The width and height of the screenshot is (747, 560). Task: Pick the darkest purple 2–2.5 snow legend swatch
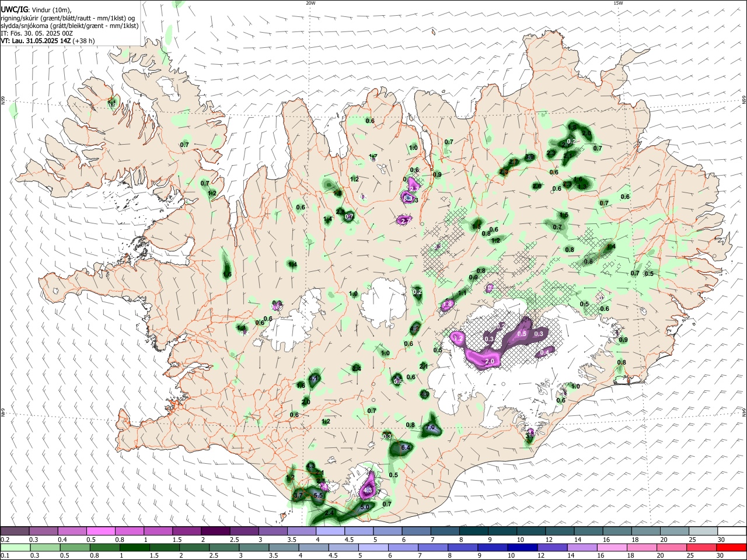click(215, 531)
